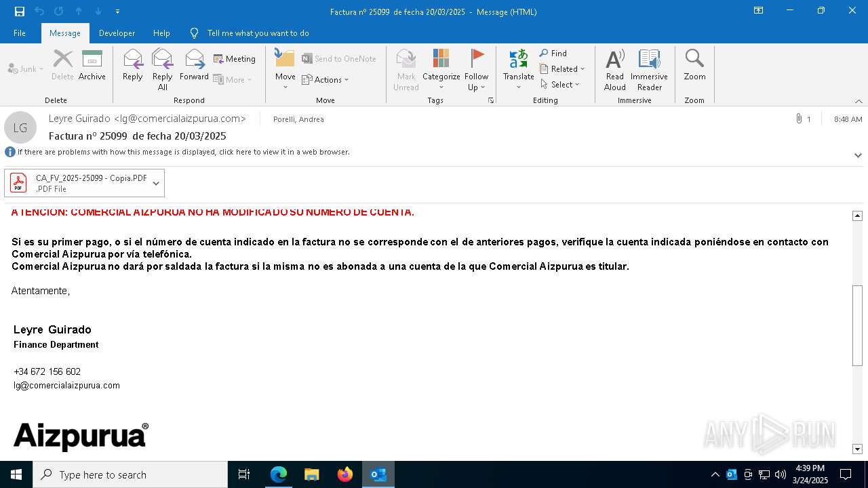Open the Junk dropdown

[x=26, y=68]
